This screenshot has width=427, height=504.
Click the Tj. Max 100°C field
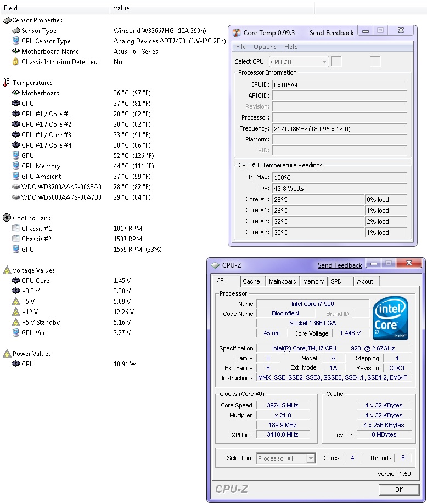coord(340,178)
